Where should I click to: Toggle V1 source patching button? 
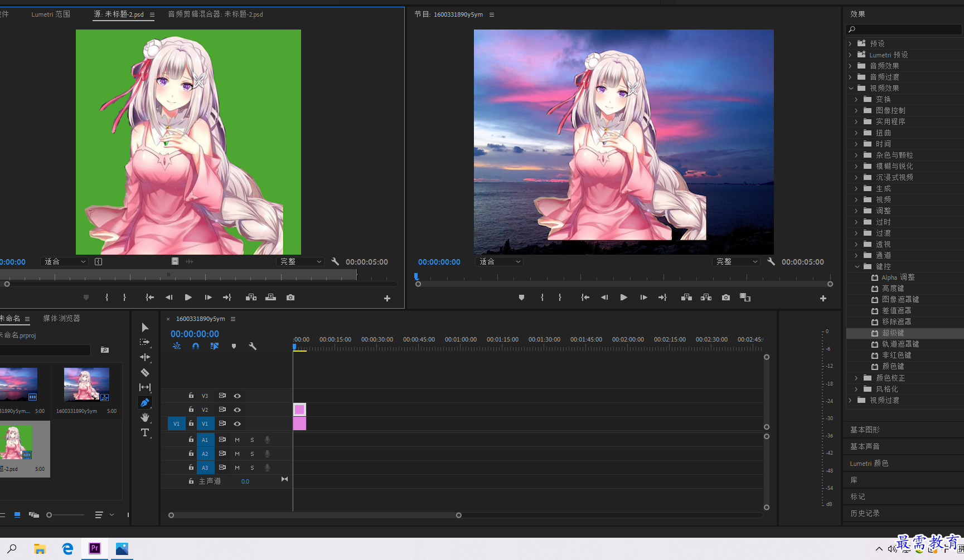pos(176,423)
